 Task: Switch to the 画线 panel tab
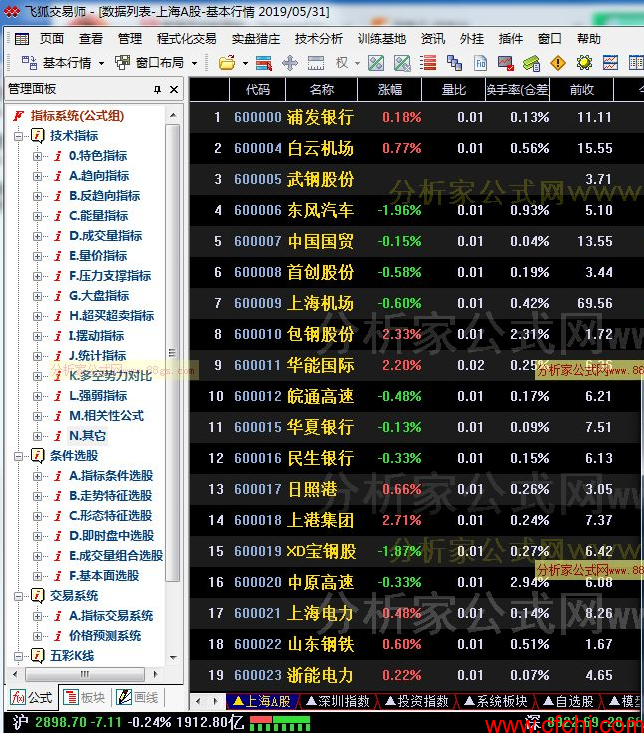point(138,698)
